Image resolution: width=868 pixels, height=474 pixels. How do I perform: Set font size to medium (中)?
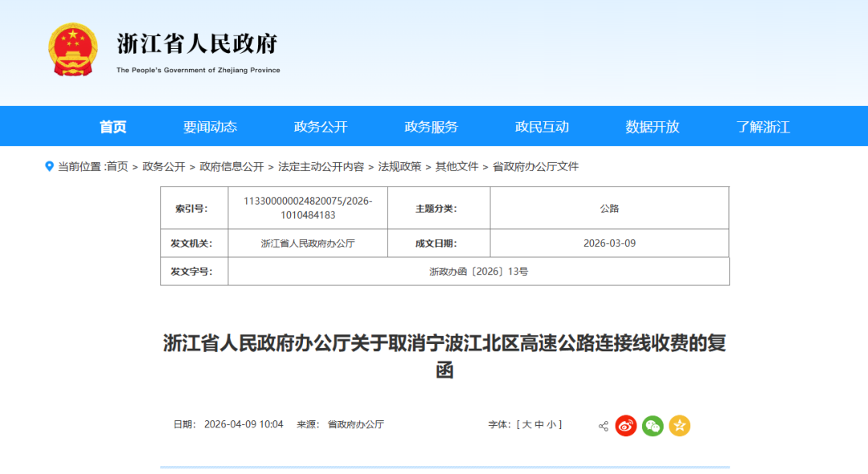(x=539, y=424)
